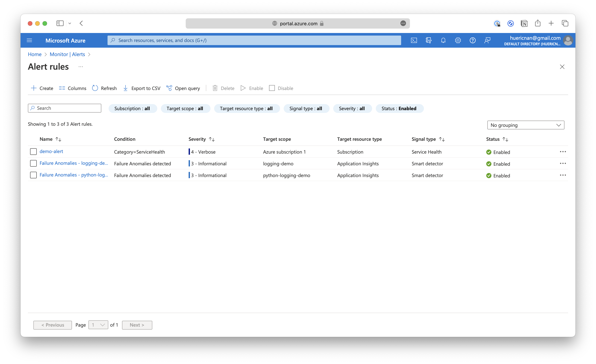
Task: Sort by Signal type column arrows
Action: pyautogui.click(x=442, y=139)
